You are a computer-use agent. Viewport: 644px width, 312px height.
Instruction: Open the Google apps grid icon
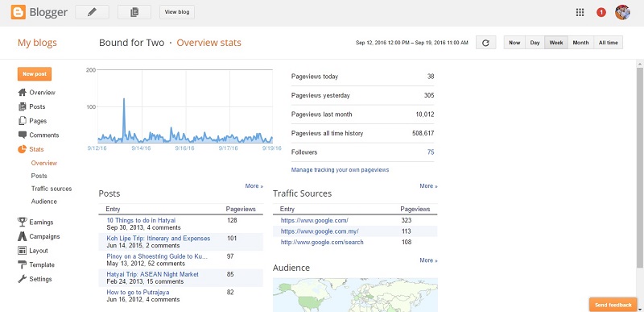(580, 12)
